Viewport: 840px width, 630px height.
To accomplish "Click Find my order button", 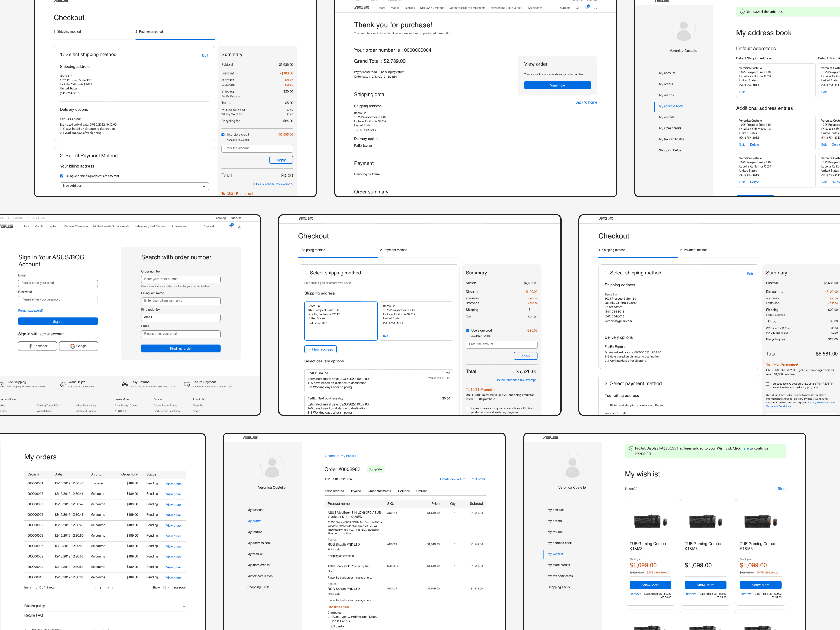I will pyautogui.click(x=181, y=349).
